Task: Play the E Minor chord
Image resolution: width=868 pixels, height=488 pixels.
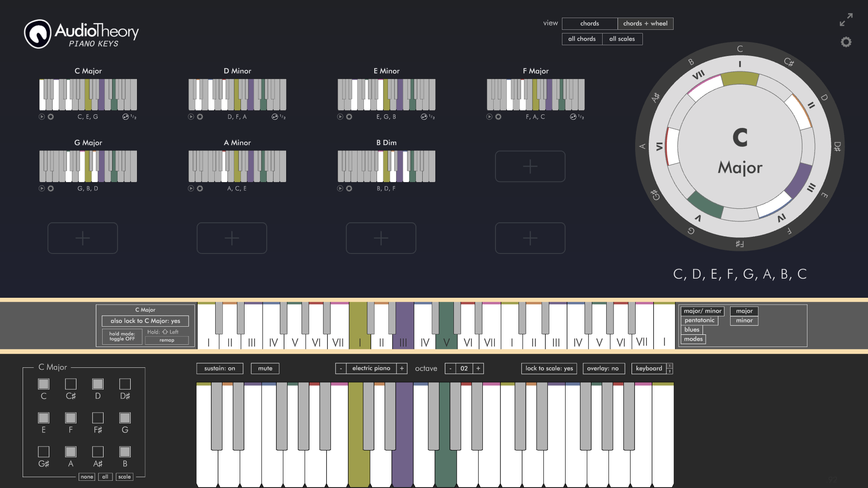Action: (340, 117)
